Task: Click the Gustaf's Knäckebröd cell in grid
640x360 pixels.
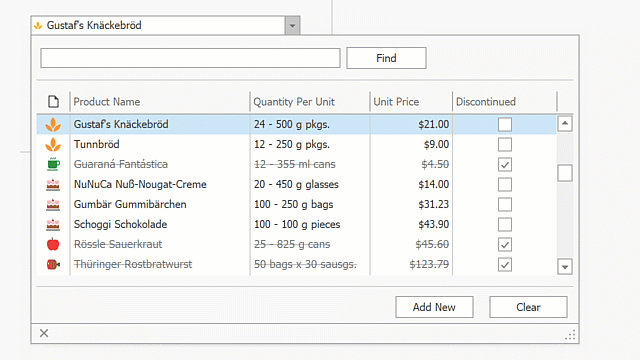Action: coord(160,124)
